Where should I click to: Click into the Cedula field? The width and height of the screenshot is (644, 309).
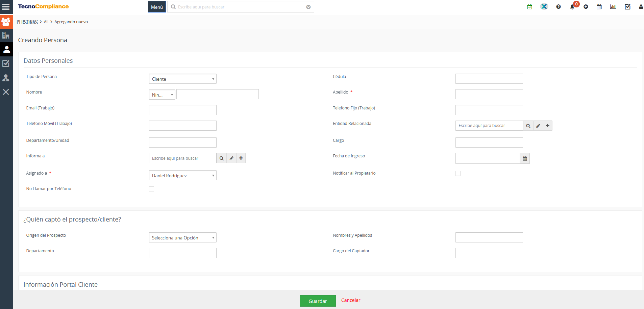pyautogui.click(x=489, y=79)
